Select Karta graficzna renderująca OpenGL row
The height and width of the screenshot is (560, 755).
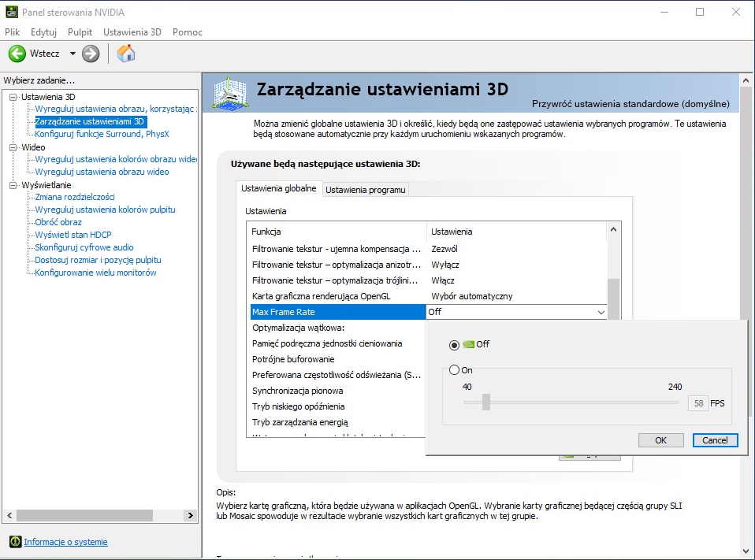pos(429,296)
